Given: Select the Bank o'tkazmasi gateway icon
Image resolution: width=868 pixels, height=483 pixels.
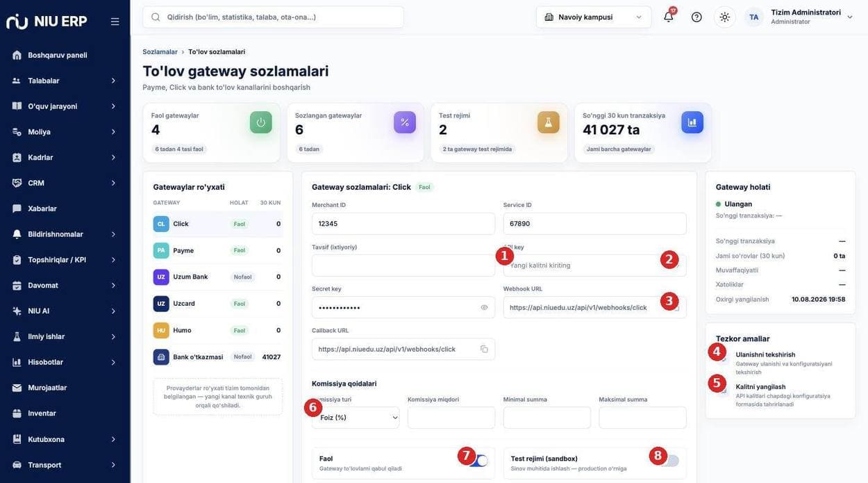Looking at the screenshot, I should click(x=161, y=357).
